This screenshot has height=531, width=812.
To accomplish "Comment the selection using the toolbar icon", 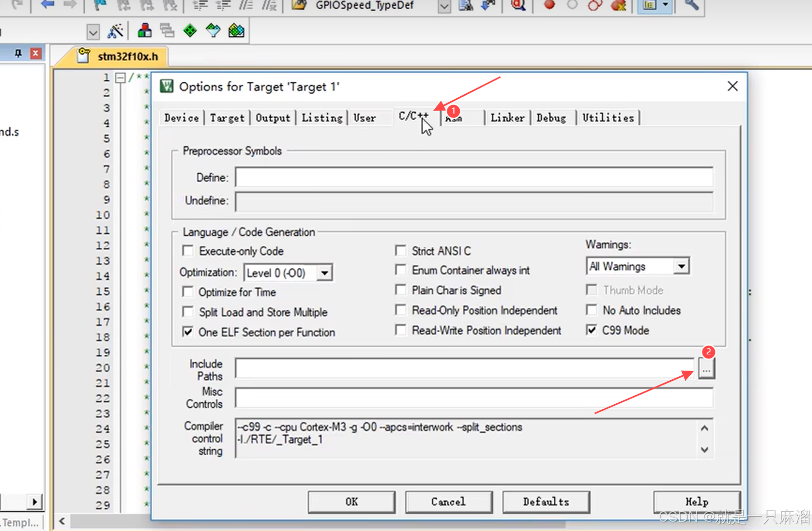I will pos(246,5).
